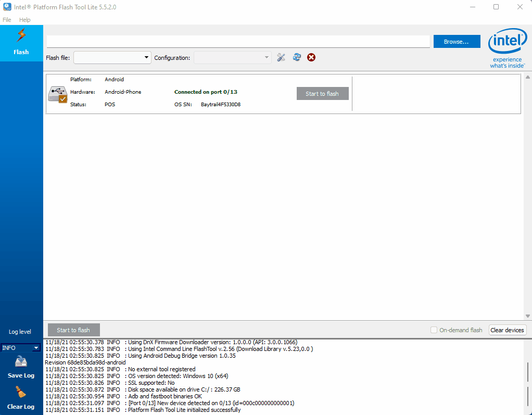Click log line 'New device detected on 0/13'
The image size is (532, 415).
[x=170, y=403]
